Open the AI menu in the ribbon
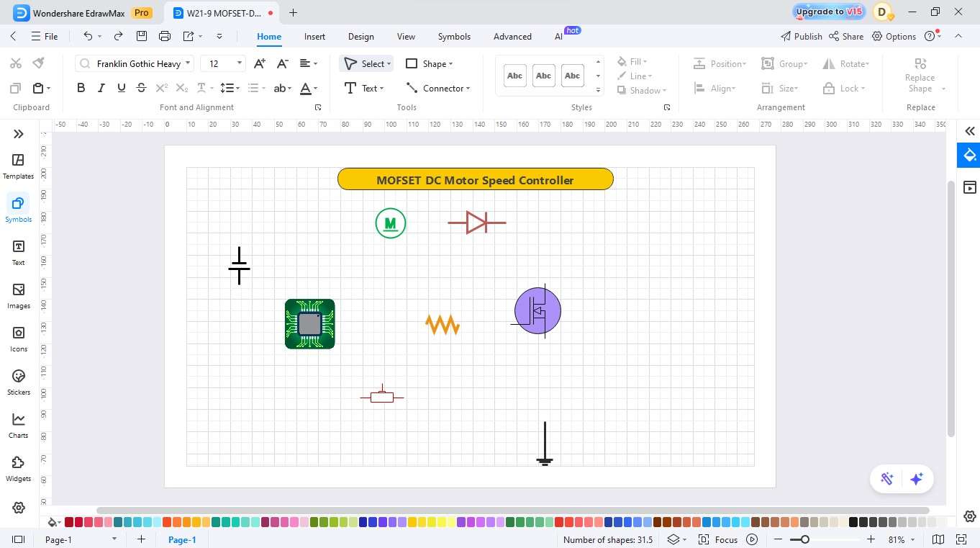 click(559, 36)
